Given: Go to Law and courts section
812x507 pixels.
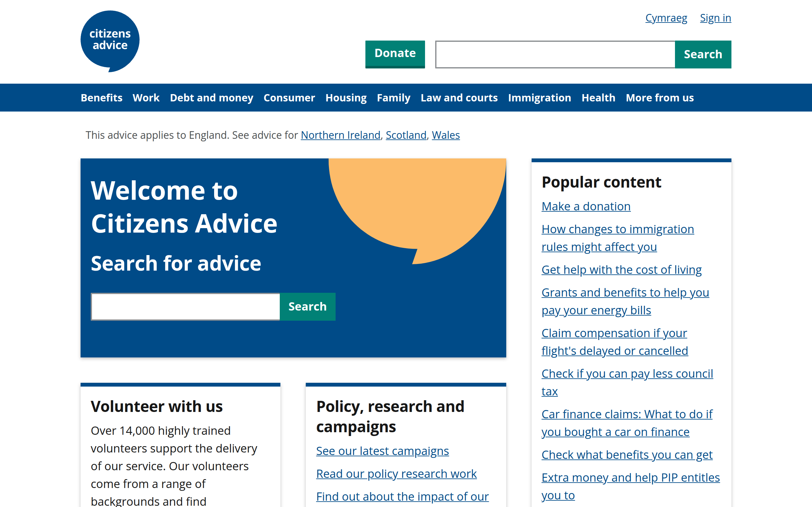Looking at the screenshot, I should pos(459,98).
